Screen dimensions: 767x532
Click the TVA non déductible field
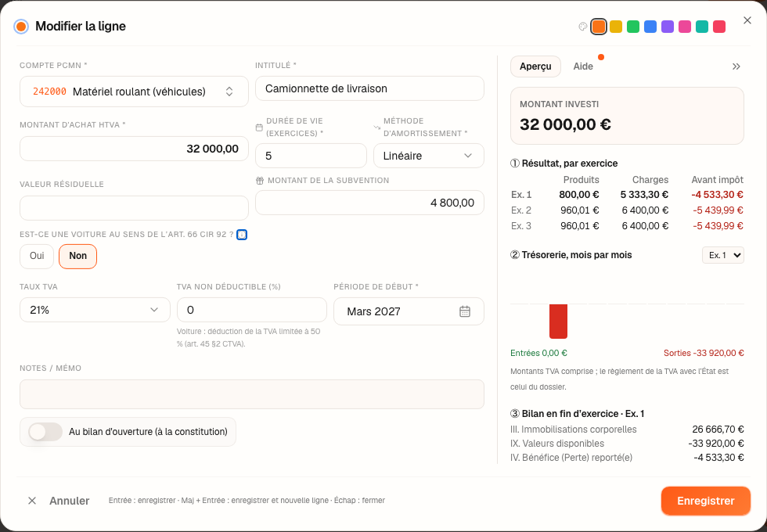(x=252, y=310)
